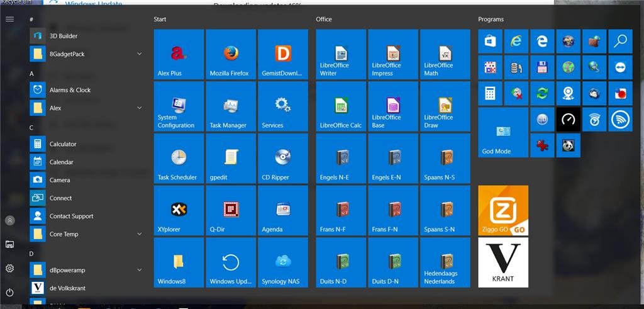Open Engels E-N dictionary tile
The image size is (644, 309).
[393, 159]
